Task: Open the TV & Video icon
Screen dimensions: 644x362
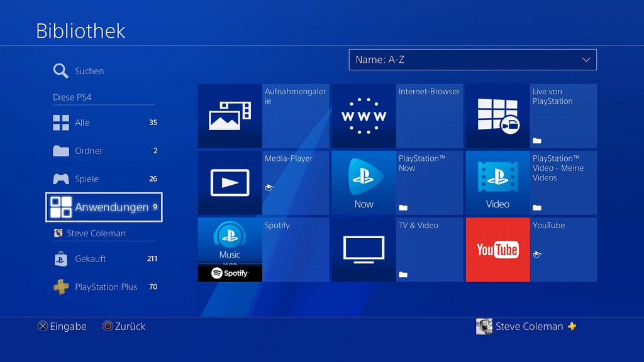Action: tap(364, 250)
